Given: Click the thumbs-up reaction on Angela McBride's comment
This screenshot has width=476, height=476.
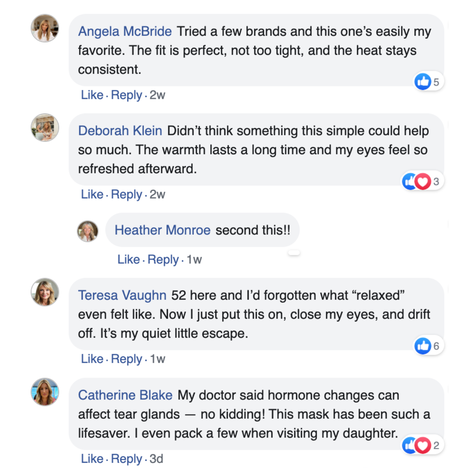Looking at the screenshot, I should (x=423, y=82).
